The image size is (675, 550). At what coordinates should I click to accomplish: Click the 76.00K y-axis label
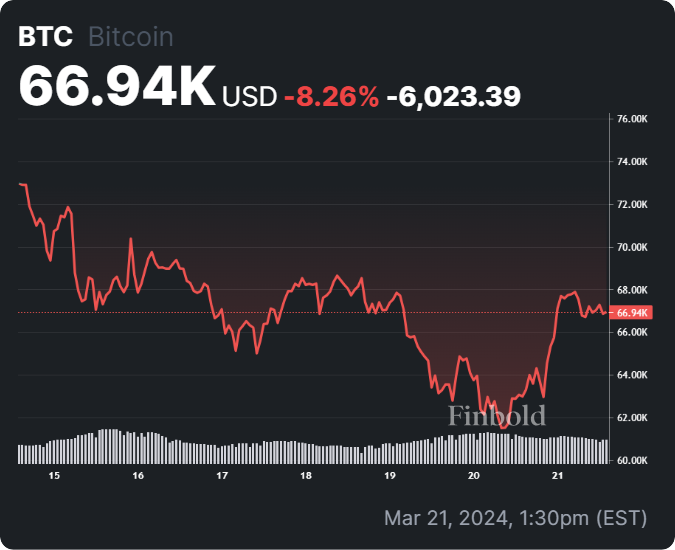[634, 119]
